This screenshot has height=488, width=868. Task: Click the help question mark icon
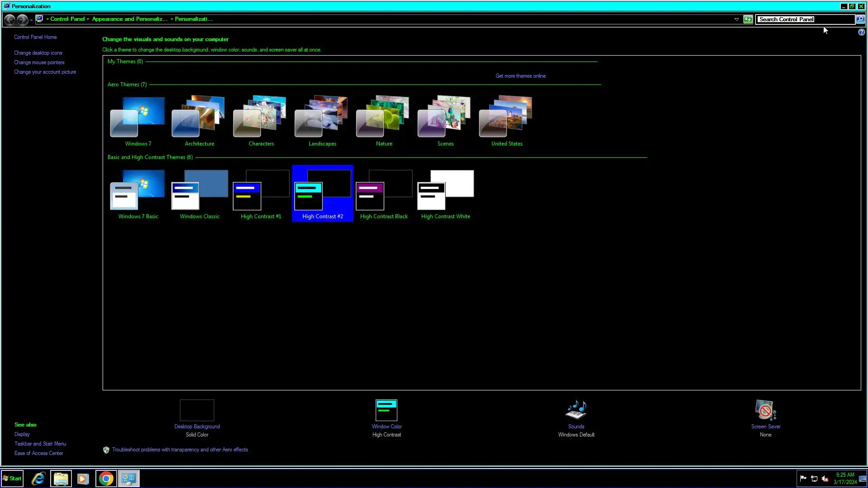[861, 32]
